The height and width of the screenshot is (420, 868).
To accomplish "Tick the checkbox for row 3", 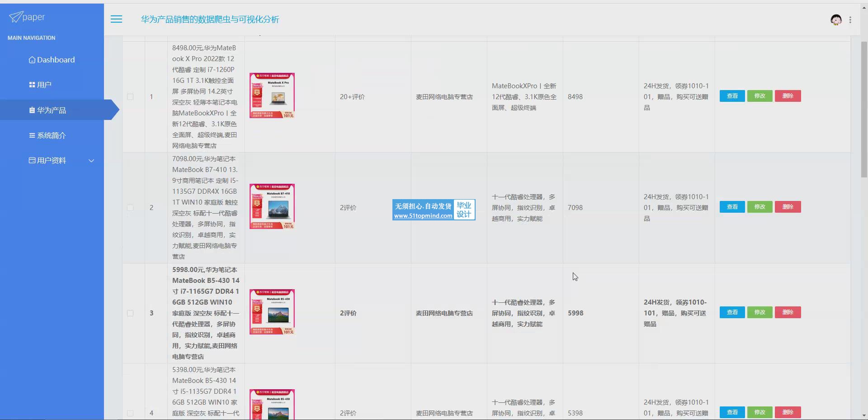I will tap(130, 313).
